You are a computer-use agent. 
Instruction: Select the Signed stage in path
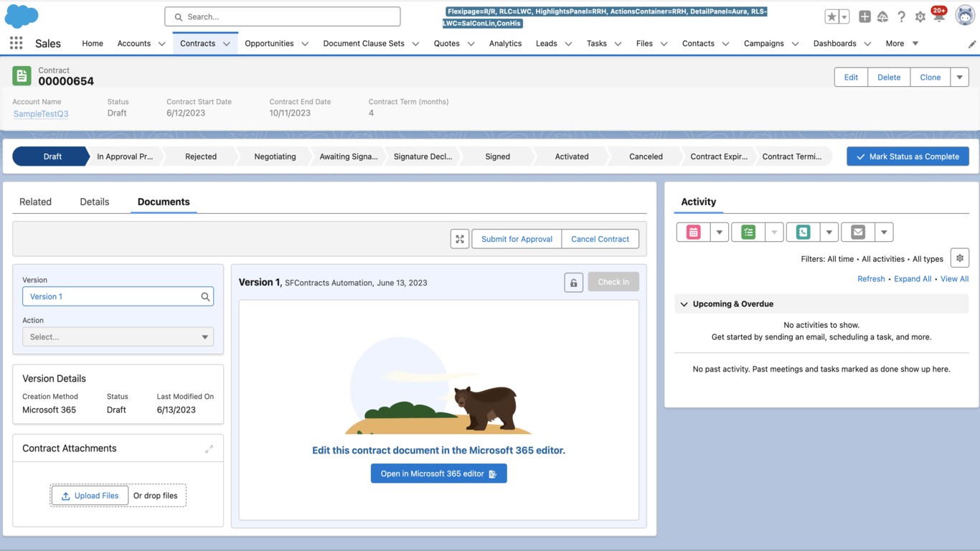click(497, 156)
